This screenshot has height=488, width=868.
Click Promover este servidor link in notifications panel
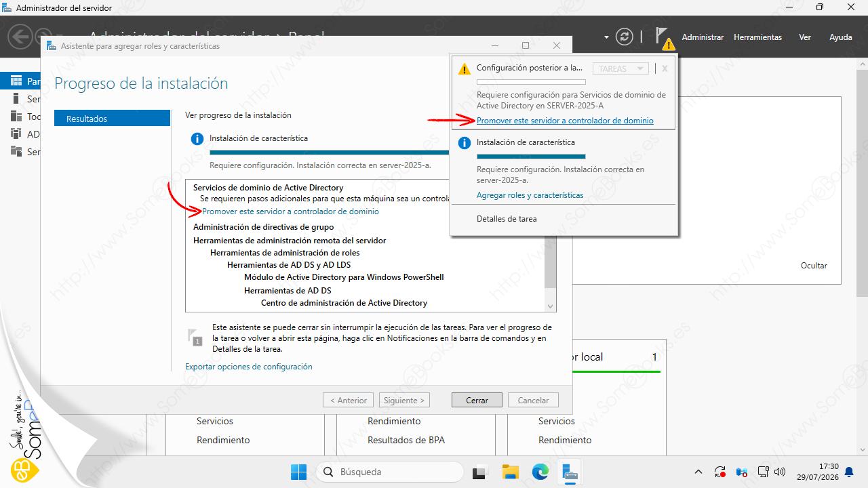pyautogui.click(x=565, y=121)
